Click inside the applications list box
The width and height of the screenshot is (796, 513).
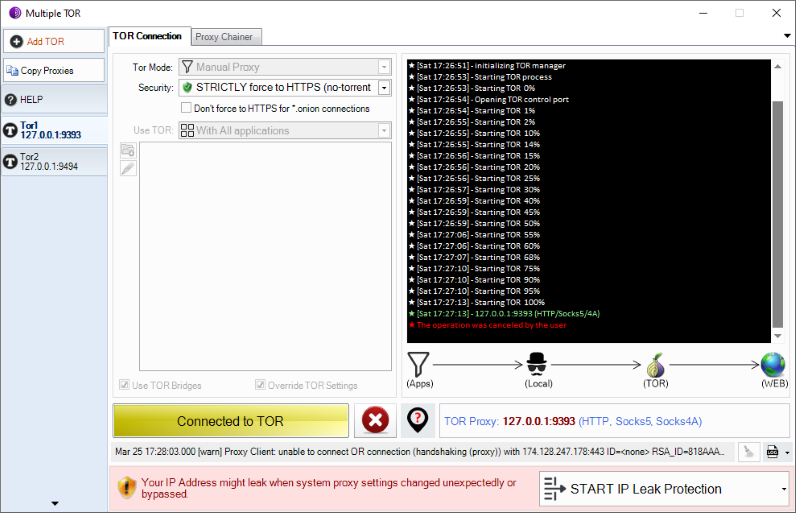click(x=266, y=256)
